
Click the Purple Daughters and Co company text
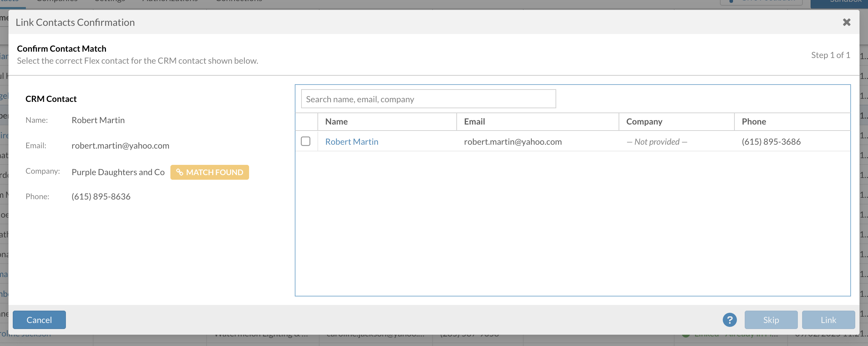[118, 172]
